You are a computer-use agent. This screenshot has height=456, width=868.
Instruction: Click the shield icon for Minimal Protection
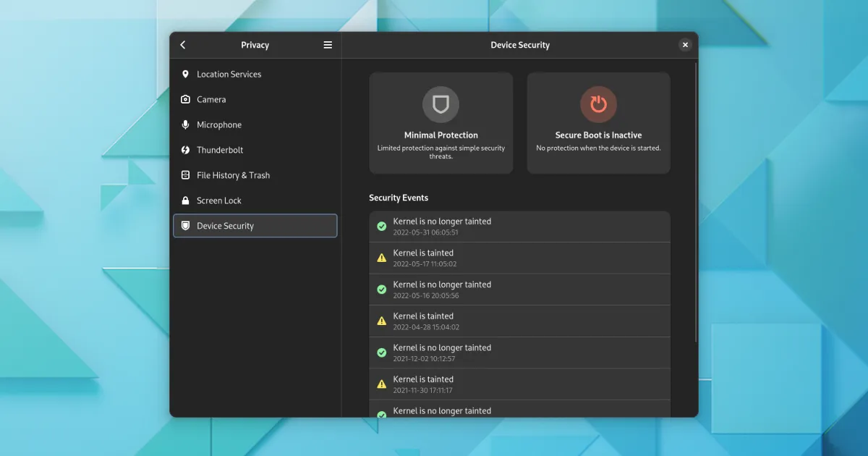(441, 105)
